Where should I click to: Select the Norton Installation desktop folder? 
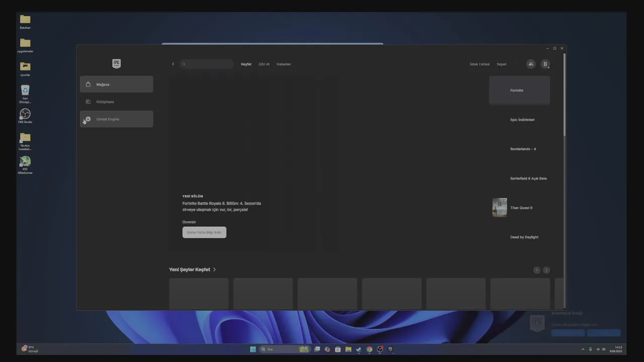(x=25, y=141)
